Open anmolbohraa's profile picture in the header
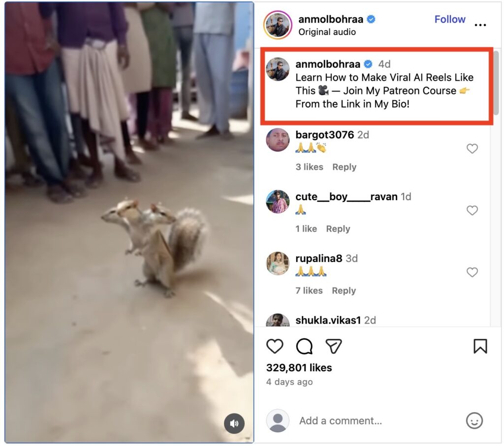Screen dimensions: 504x446 pyautogui.click(x=279, y=25)
